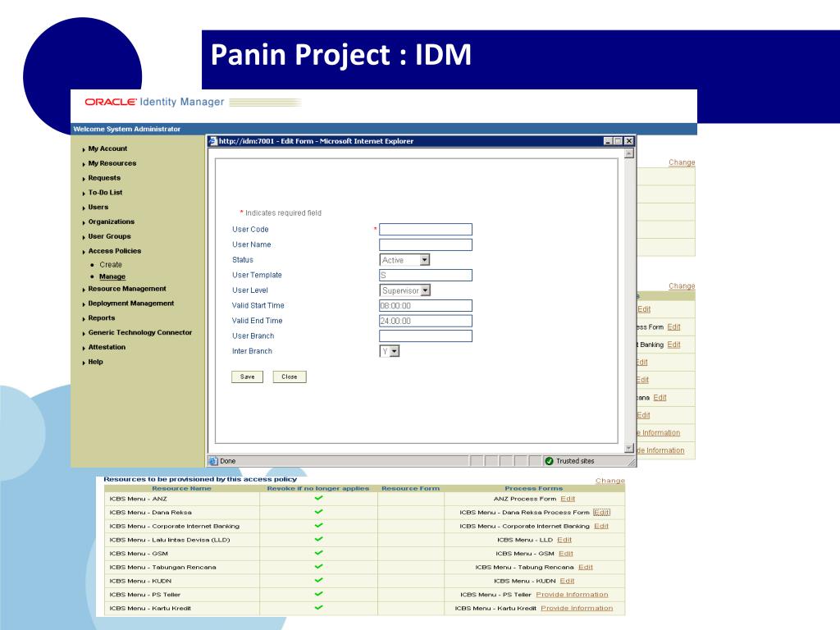
Task: Click scroll up arrow of Edit Form
Action: point(629,153)
